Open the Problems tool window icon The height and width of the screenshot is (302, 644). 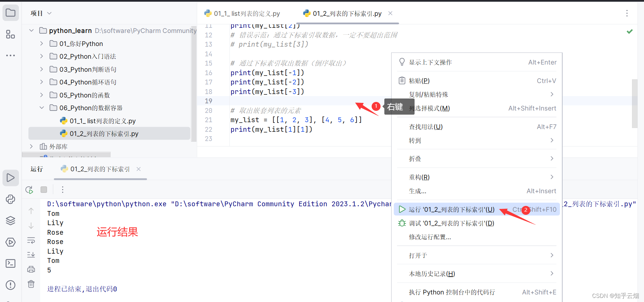pyautogui.click(x=11, y=285)
